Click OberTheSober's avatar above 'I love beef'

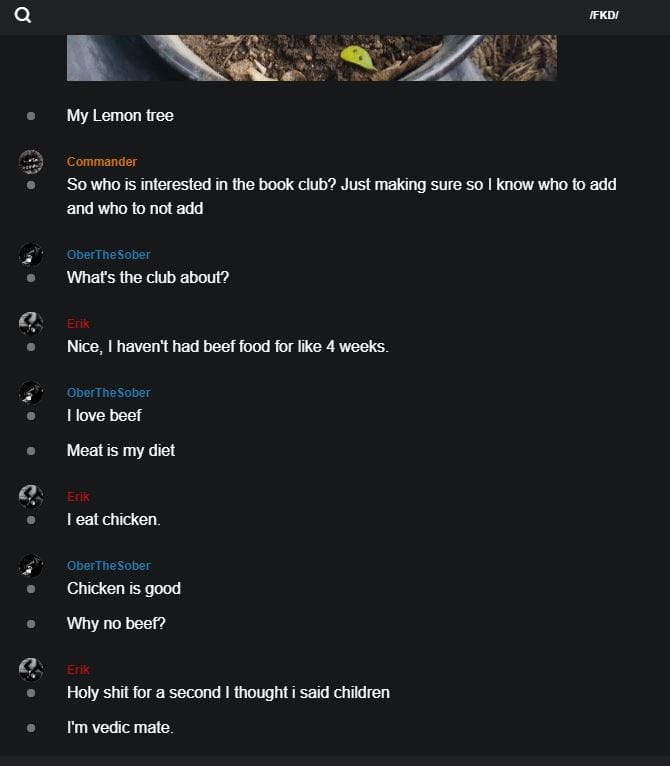click(31, 393)
